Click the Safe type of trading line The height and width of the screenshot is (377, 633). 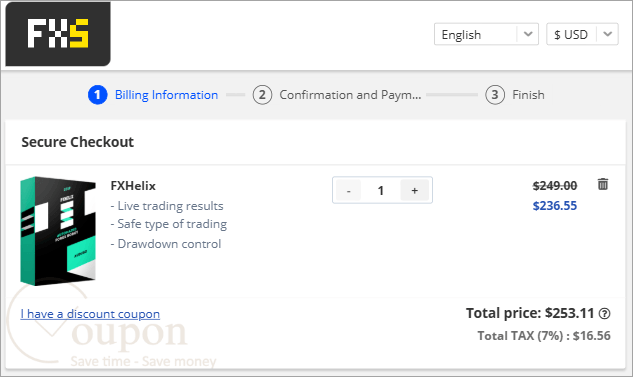tap(169, 224)
